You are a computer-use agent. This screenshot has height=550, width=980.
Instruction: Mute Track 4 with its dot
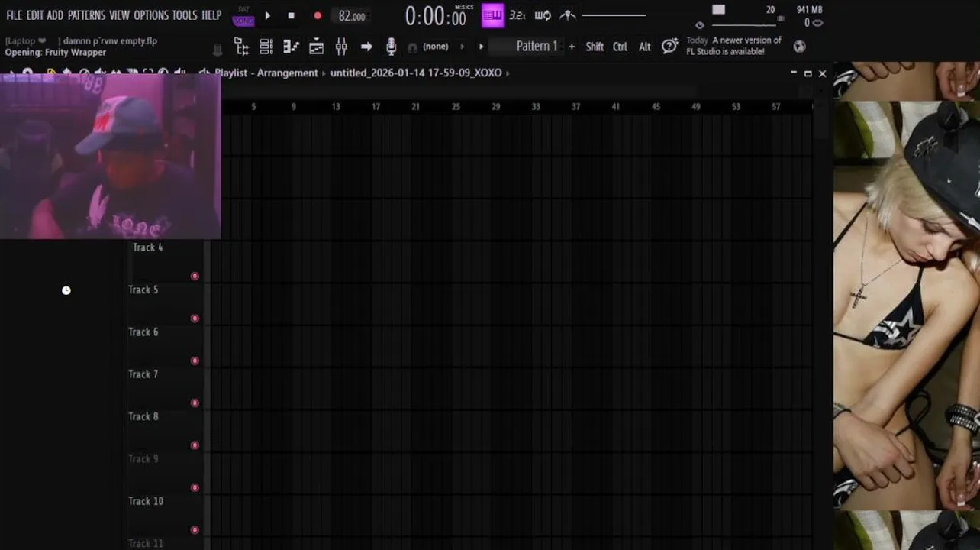195,276
